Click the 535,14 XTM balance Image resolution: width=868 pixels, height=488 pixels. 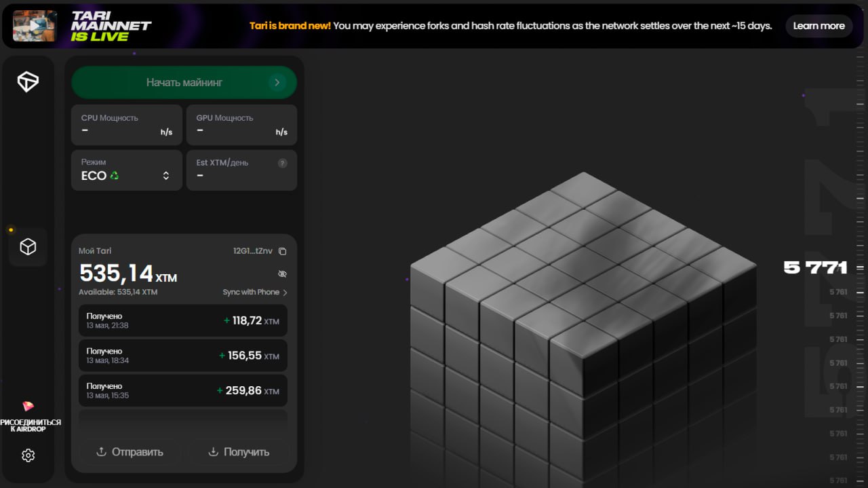pos(128,273)
